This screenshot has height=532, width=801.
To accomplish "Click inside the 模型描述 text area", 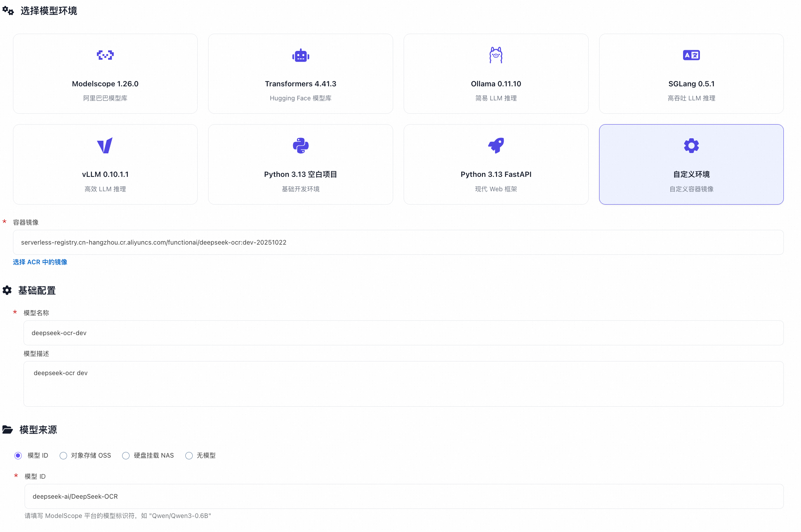I will (x=403, y=384).
